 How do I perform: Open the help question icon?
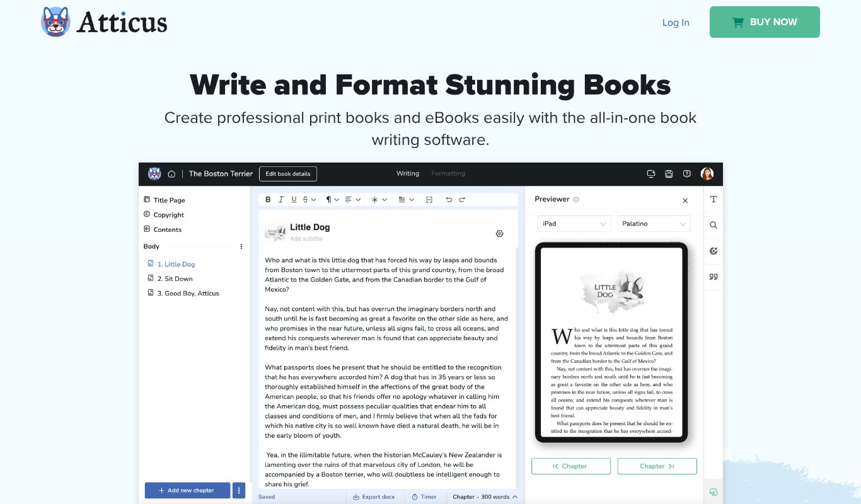687,174
